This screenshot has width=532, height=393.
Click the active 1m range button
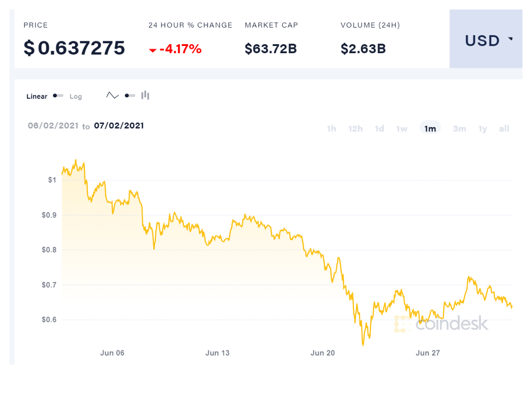tap(430, 129)
